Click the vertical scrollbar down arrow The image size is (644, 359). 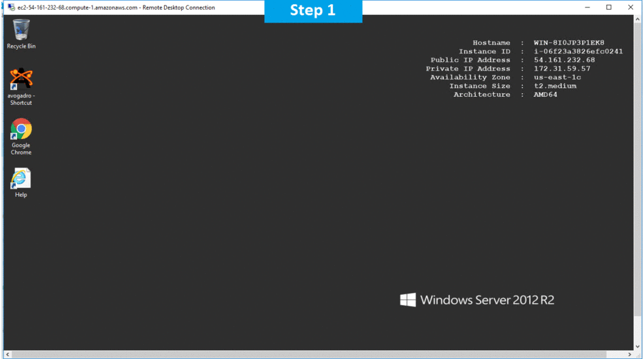click(639, 345)
